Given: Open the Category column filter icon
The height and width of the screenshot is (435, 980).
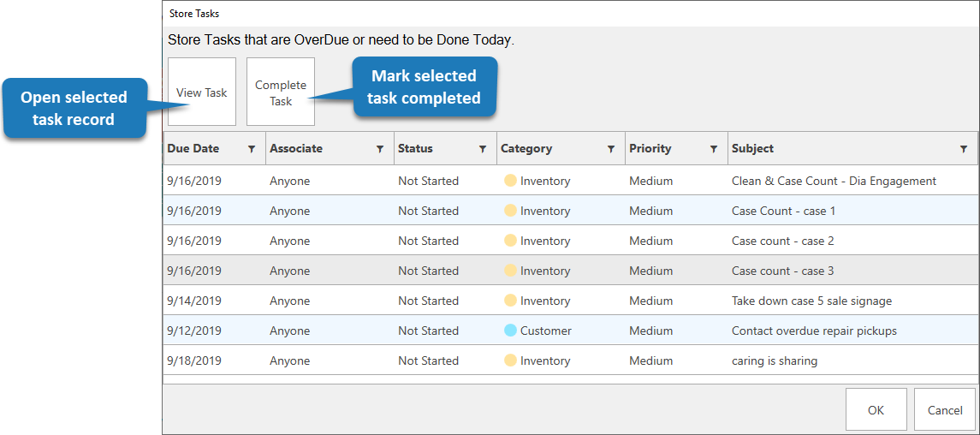Looking at the screenshot, I should point(611,149).
